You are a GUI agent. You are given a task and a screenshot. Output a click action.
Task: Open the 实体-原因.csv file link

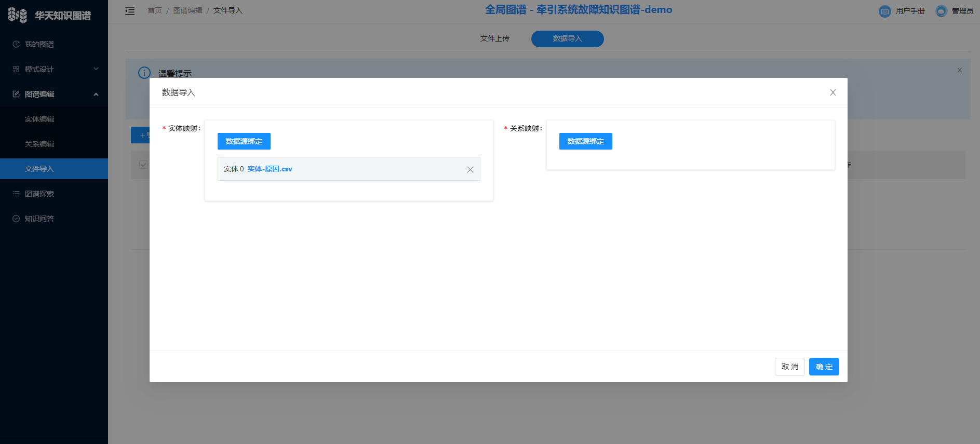pyautogui.click(x=270, y=169)
